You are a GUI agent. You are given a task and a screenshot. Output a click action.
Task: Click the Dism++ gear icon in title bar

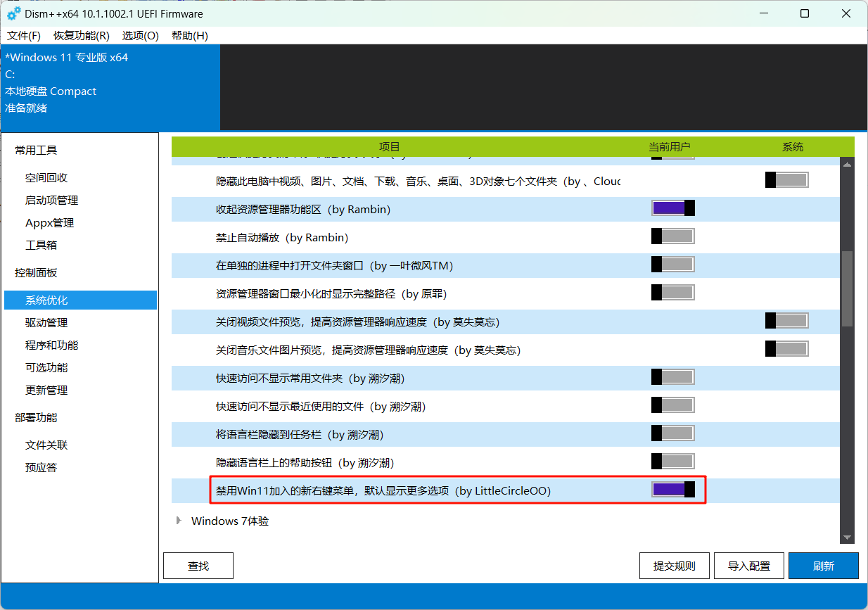pos(13,13)
